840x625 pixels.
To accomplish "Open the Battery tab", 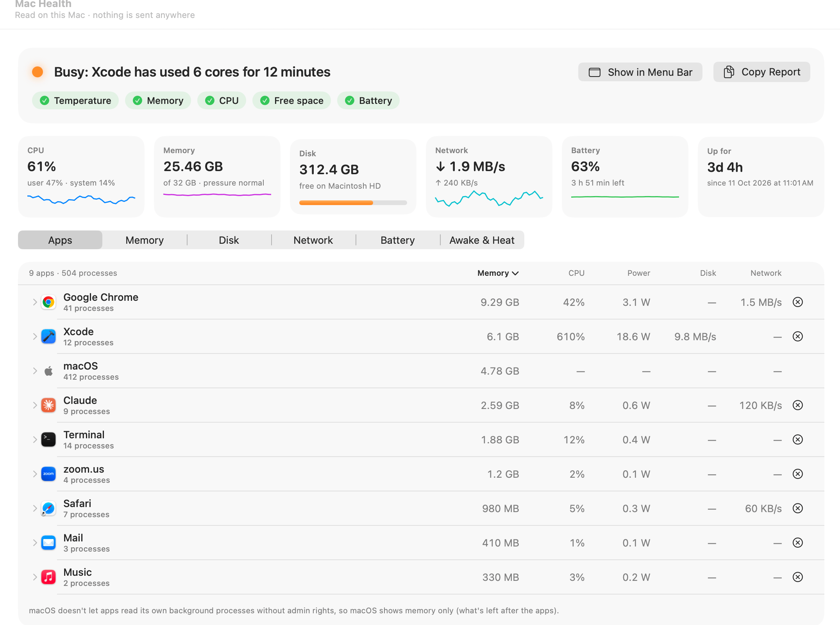I will 398,240.
